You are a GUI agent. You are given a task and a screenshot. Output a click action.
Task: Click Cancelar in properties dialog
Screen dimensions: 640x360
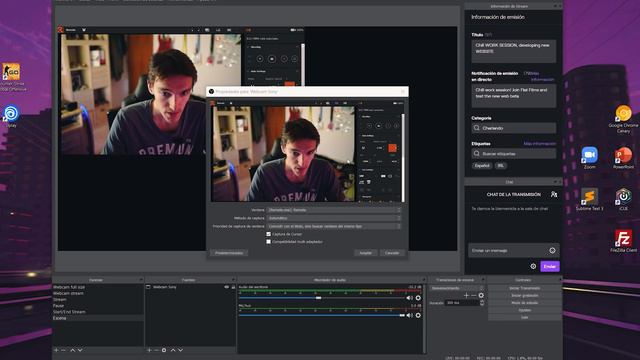point(392,253)
